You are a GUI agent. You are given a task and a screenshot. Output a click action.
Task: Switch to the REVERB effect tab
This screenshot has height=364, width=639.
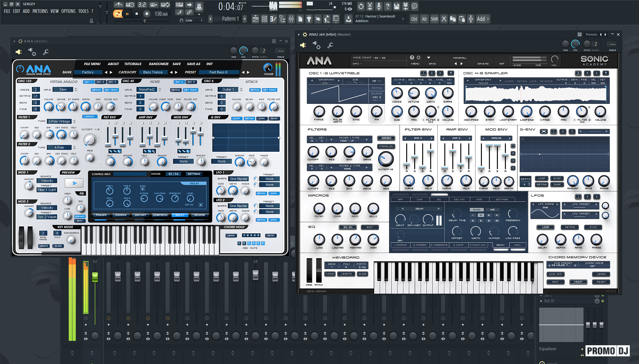(x=199, y=215)
